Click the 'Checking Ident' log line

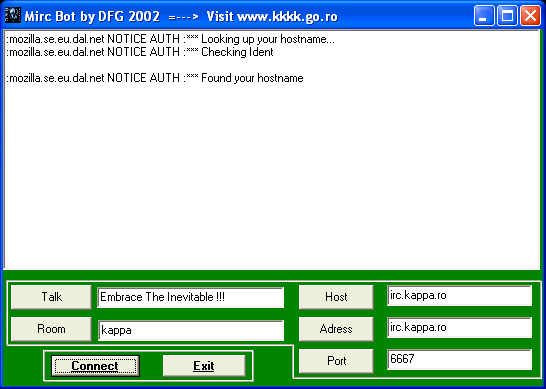140,52
